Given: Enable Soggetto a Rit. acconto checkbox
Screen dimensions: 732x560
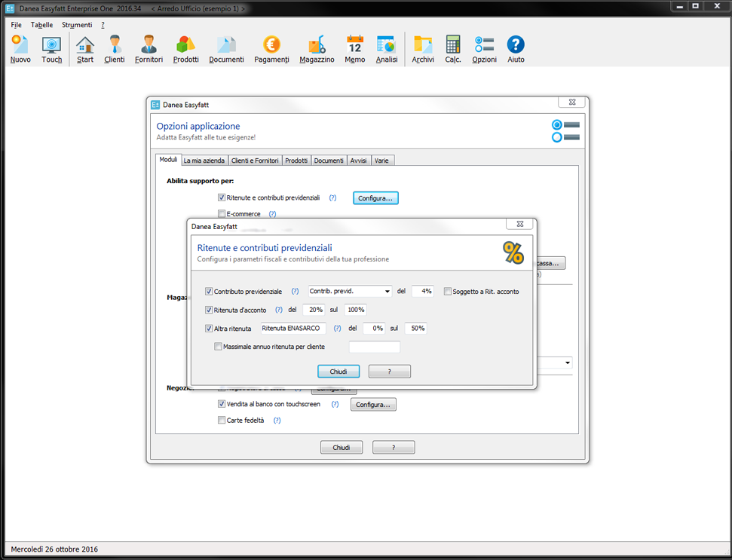Looking at the screenshot, I should pos(448,292).
